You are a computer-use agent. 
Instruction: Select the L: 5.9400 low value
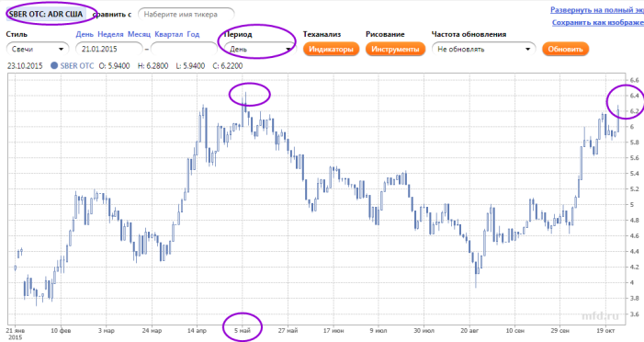(x=190, y=66)
